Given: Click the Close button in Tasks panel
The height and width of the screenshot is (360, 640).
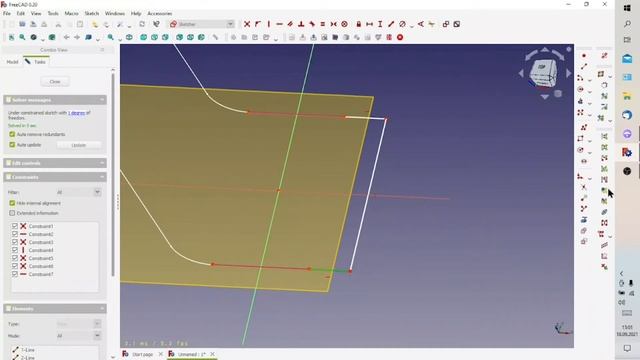Looking at the screenshot, I should click(55, 82).
